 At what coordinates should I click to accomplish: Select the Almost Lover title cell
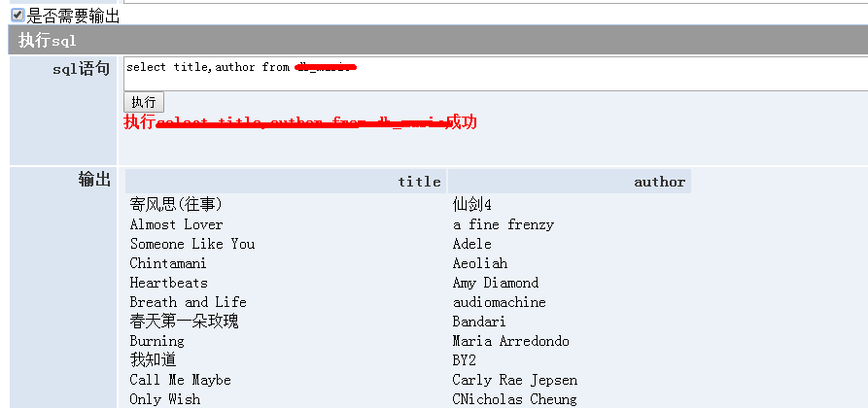176,224
